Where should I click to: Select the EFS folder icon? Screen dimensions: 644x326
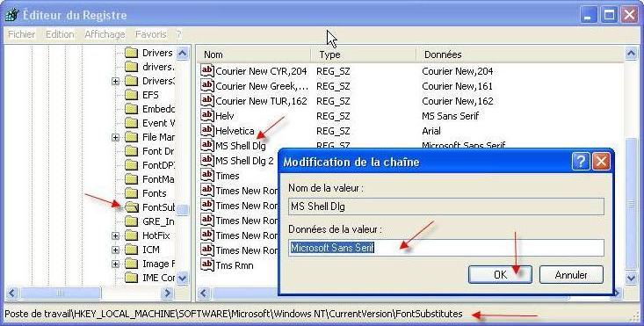coord(131,95)
